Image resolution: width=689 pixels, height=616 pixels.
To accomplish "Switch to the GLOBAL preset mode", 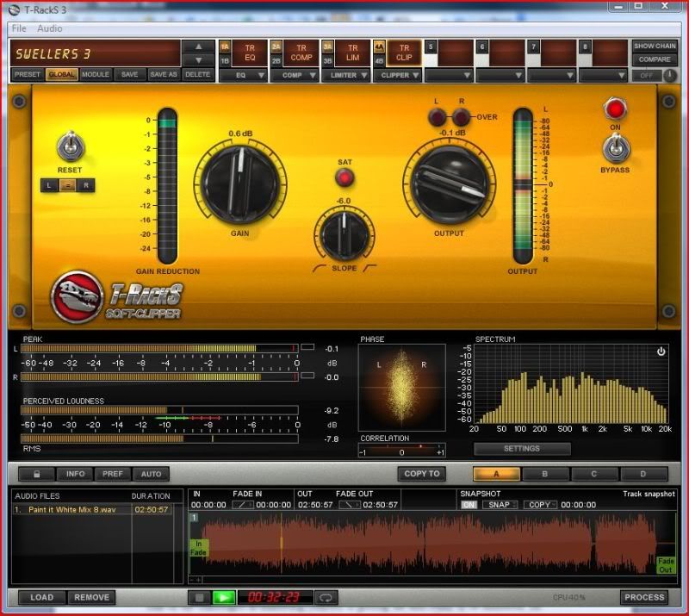I will (61, 75).
